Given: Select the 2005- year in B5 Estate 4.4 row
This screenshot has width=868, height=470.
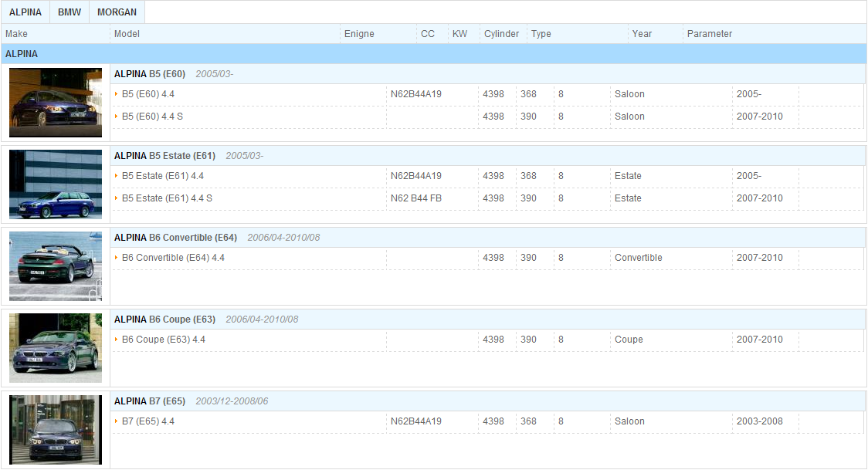Looking at the screenshot, I should tap(749, 176).
